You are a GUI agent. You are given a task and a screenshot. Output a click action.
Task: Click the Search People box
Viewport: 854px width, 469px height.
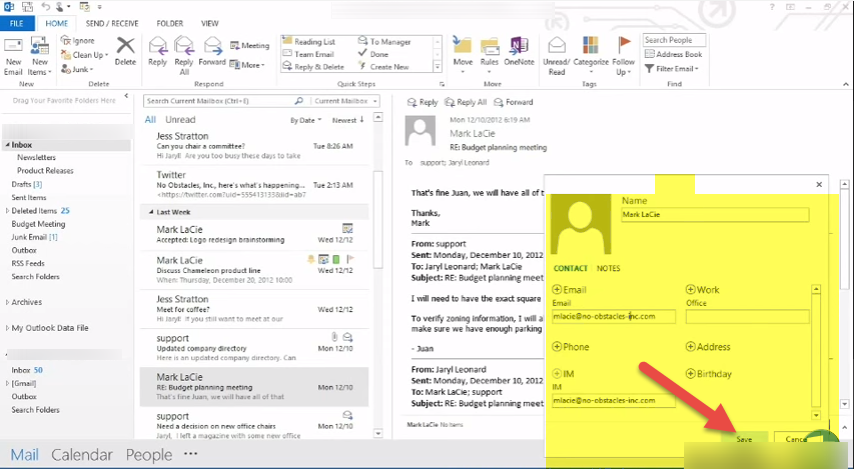674,40
